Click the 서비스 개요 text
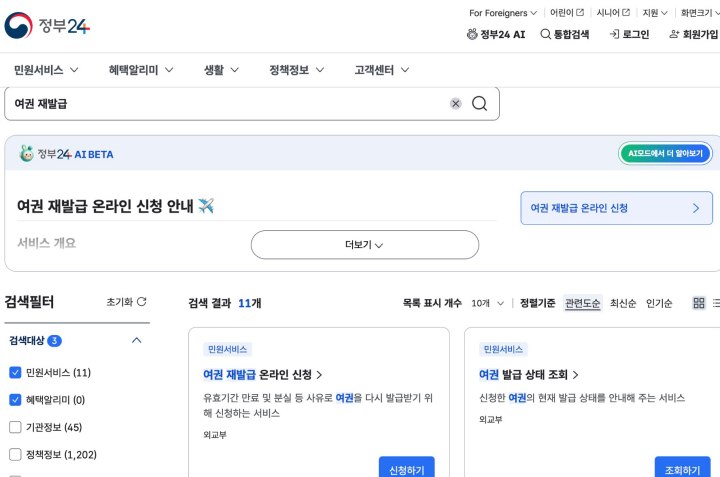The image size is (720, 477). coord(46,243)
